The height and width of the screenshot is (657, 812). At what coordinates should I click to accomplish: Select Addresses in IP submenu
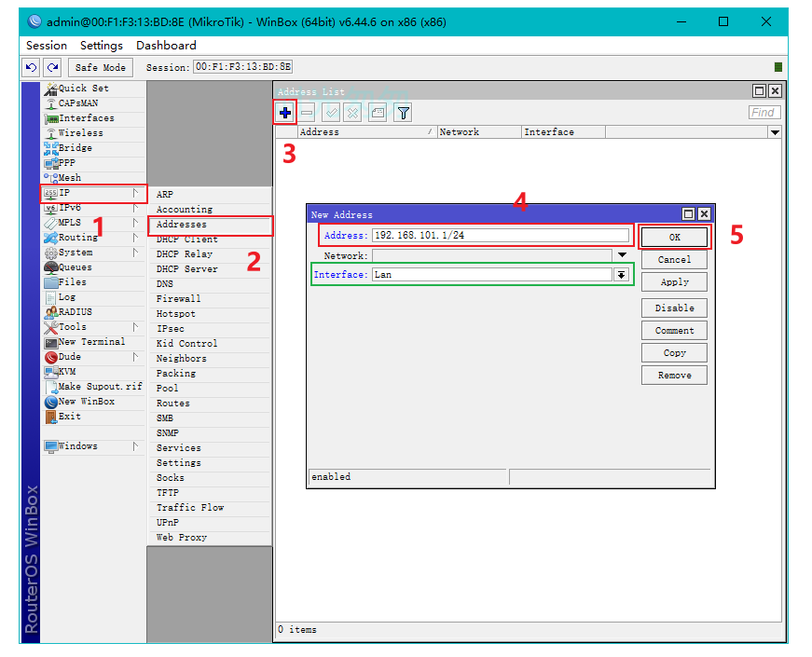pos(209,226)
